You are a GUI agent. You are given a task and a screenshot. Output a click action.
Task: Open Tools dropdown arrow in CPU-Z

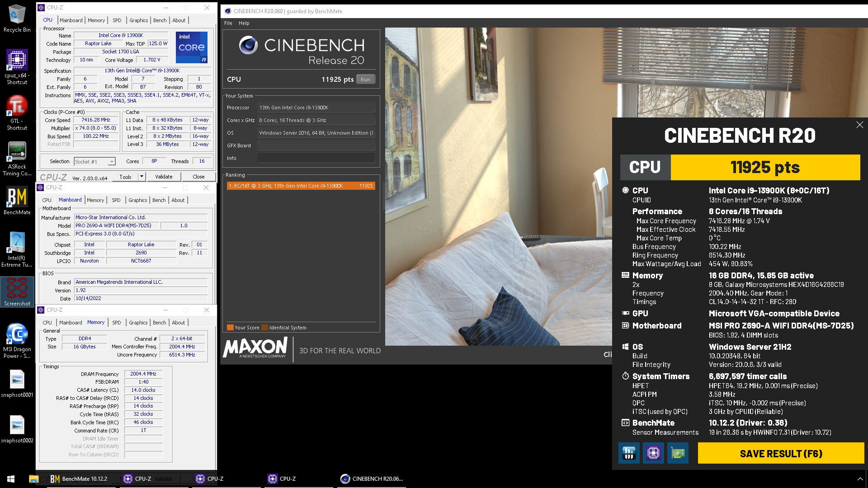coord(142,176)
